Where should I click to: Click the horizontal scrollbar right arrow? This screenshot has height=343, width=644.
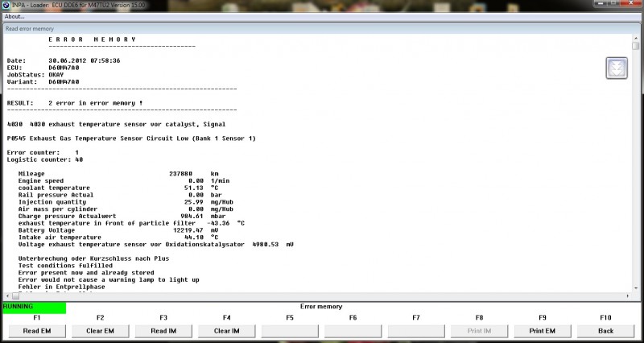pos(628,295)
